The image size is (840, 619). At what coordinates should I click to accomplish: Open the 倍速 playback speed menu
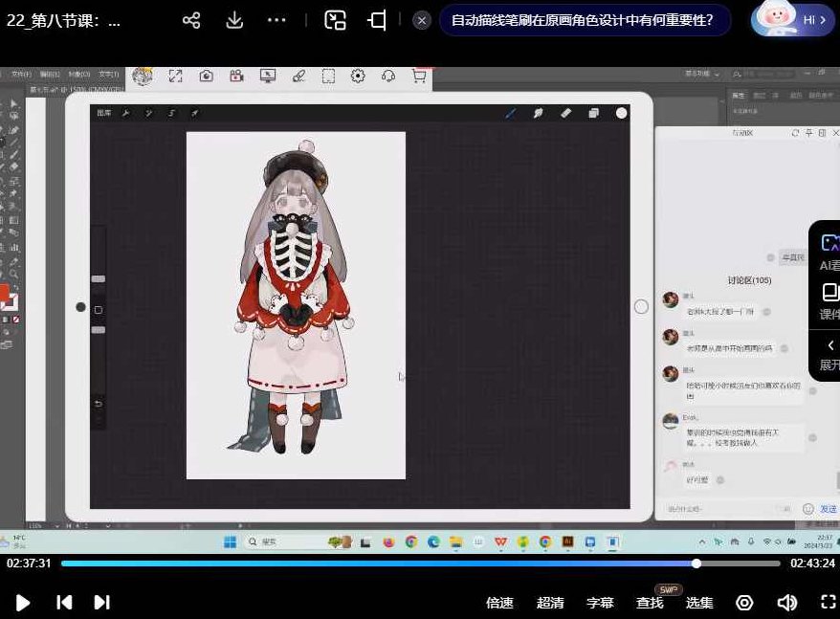(x=499, y=603)
